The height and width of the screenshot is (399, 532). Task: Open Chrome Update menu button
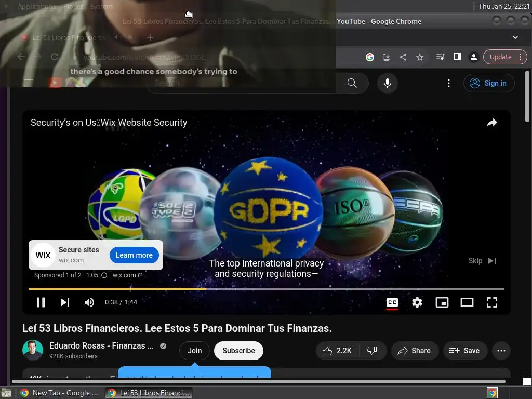505,57
